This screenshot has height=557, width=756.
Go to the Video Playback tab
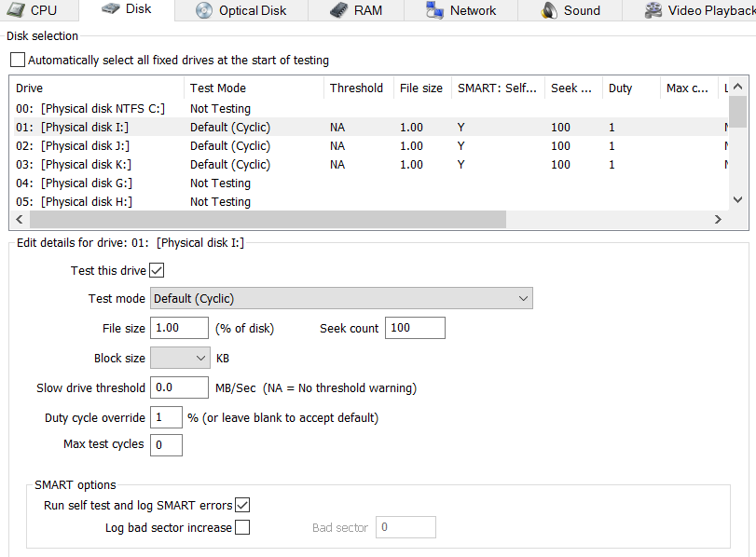coord(690,10)
